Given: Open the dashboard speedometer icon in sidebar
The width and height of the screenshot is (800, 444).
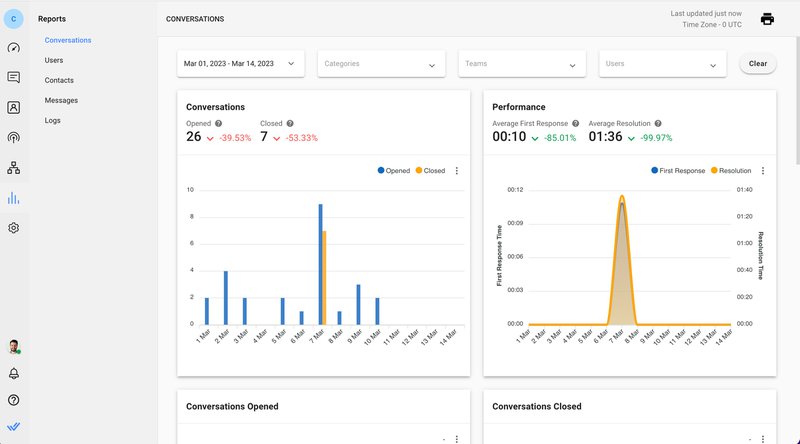Looking at the screenshot, I should pos(14,47).
